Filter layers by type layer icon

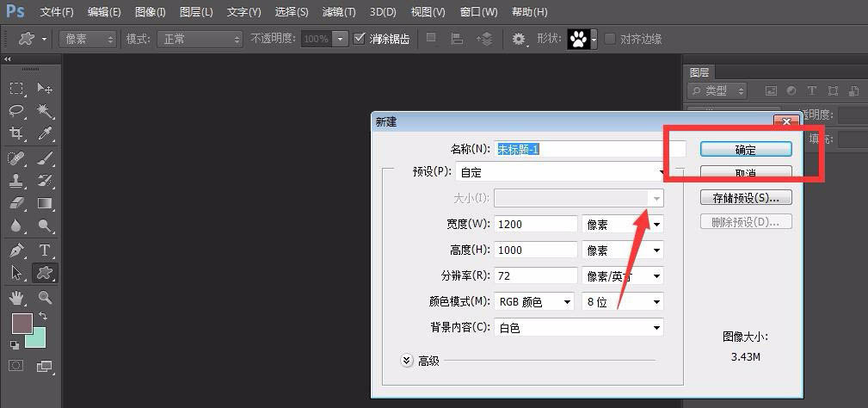(x=812, y=90)
